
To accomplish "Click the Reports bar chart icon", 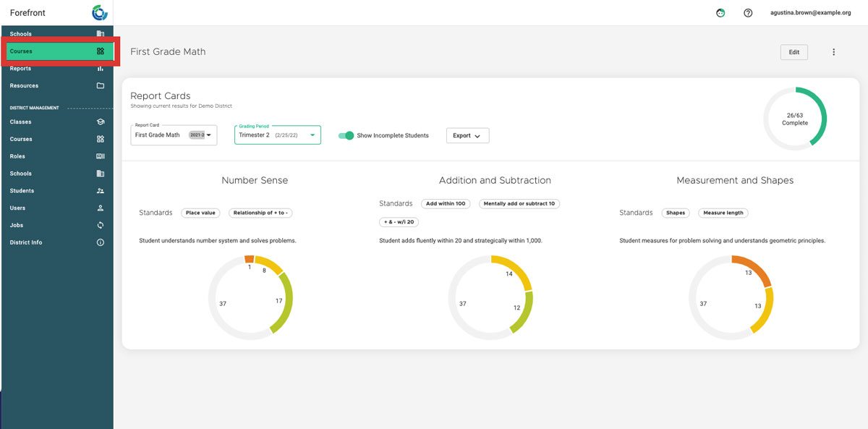I will point(101,69).
